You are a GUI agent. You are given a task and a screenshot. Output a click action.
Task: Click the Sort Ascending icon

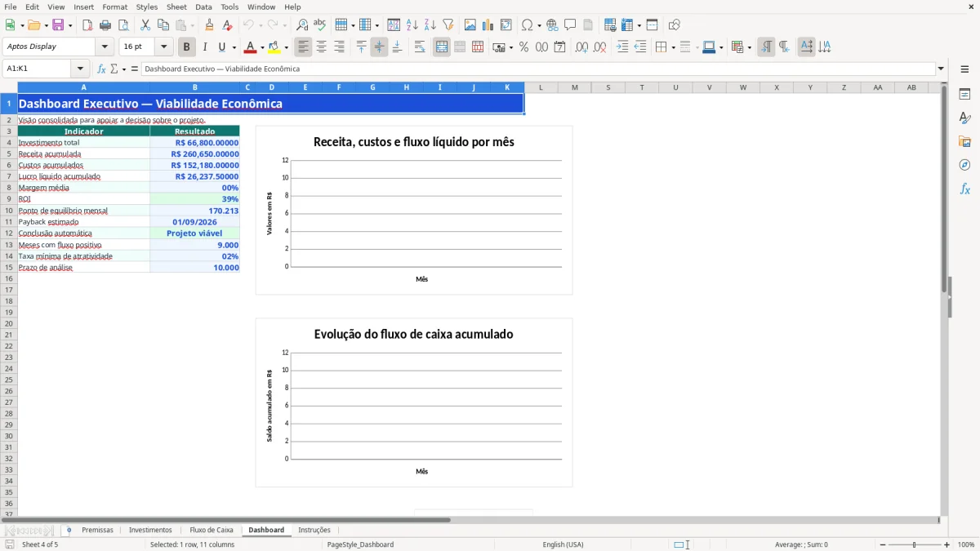pos(412,25)
